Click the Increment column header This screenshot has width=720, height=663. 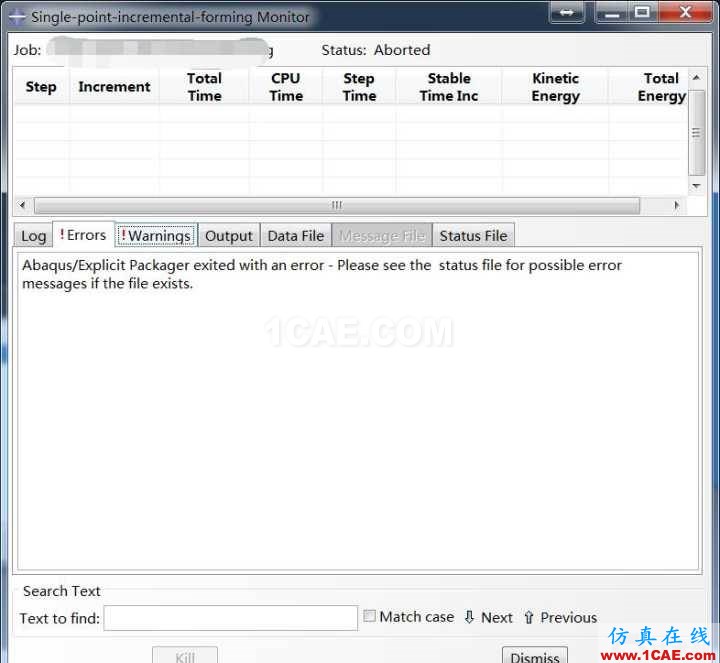click(x=114, y=87)
